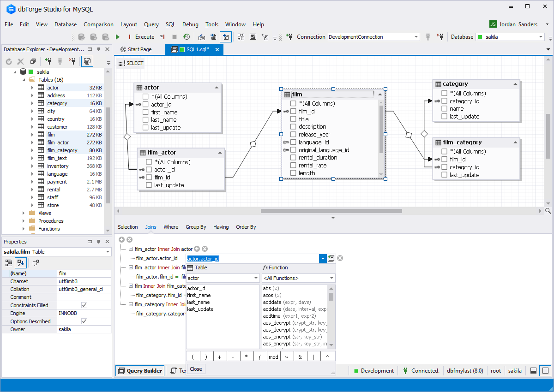Image resolution: width=554 pixels, height=392 pixels.
Task: Remove the film_actor.actor_id condition
Action: click(340, 258)
